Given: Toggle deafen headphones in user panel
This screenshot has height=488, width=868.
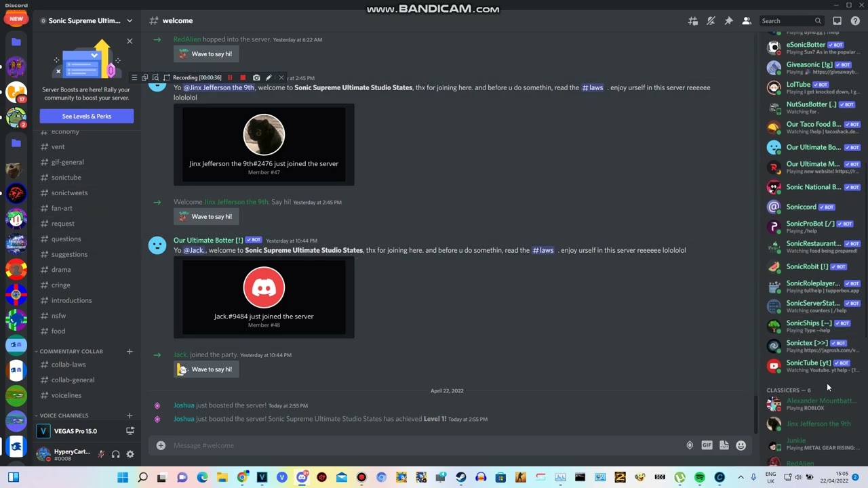Looking at the screenshot, I should [x=116, y=454].
